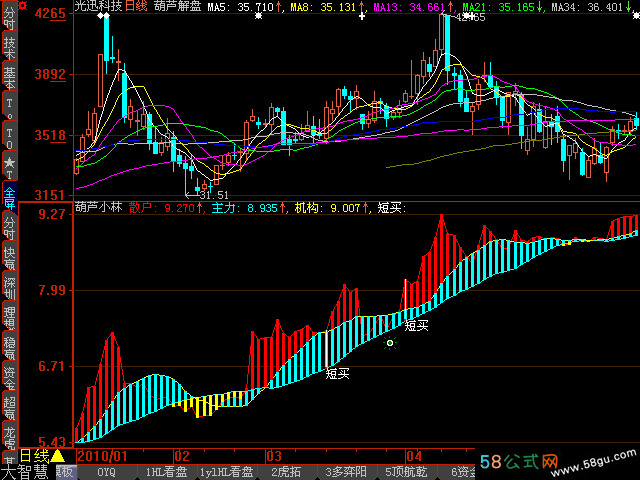Click the 葫芦解盘 indicator label
The height and width of the screenshot is (480, 640).
[x=178, y=7]
